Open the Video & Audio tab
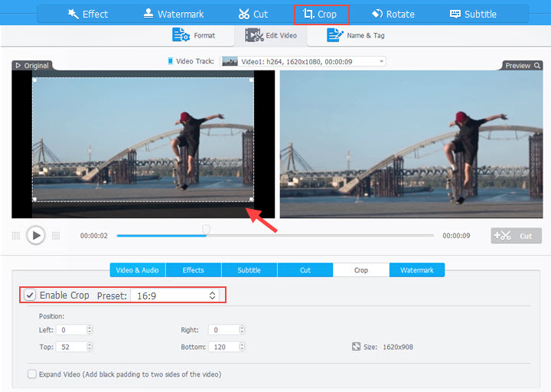 [138, 270]
